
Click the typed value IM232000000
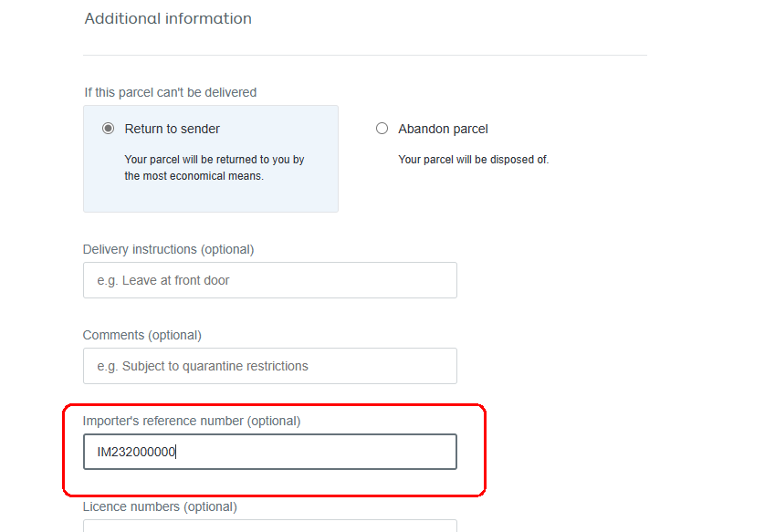tap(135, 452)
